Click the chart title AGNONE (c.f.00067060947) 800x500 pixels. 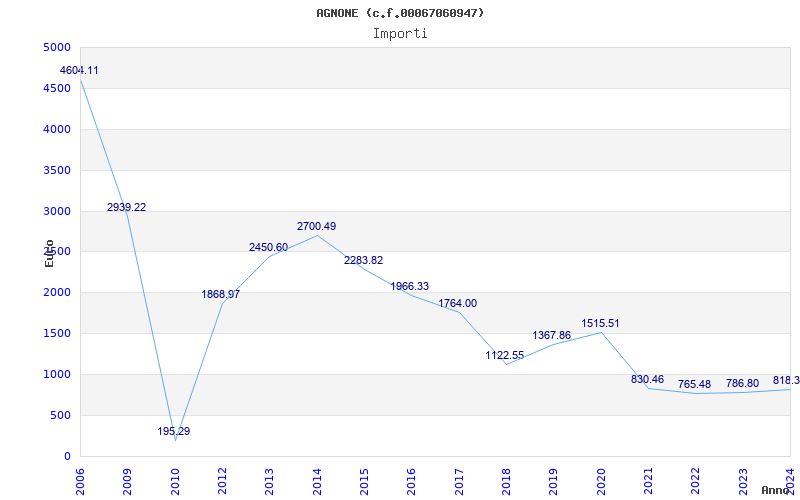tap(400, 13)
